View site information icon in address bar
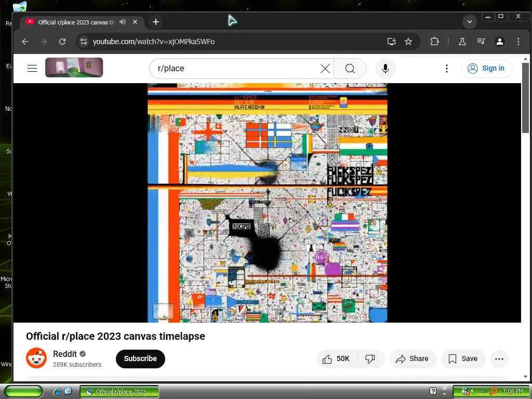 pos(84,42)
